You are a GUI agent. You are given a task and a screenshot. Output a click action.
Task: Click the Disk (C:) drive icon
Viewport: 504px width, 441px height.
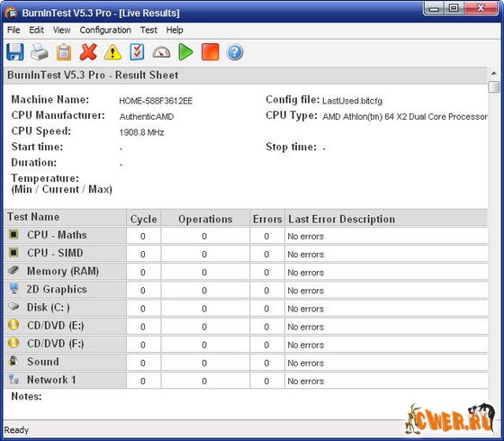point(13,306)
